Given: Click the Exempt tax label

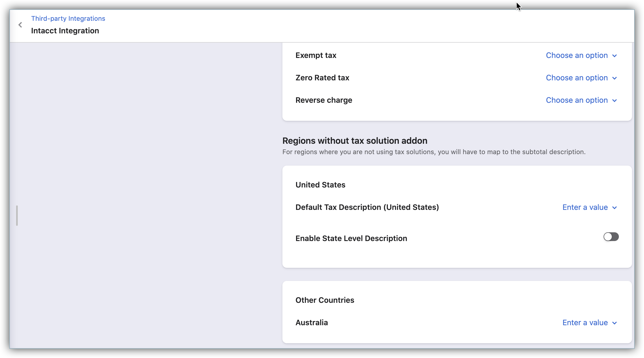Looking at the screenshot, I should click(x=316, y=55).
